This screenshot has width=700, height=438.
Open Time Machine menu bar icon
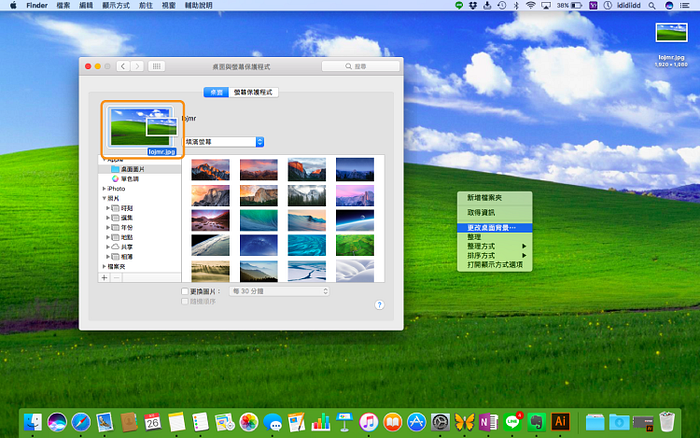(502, 5)
